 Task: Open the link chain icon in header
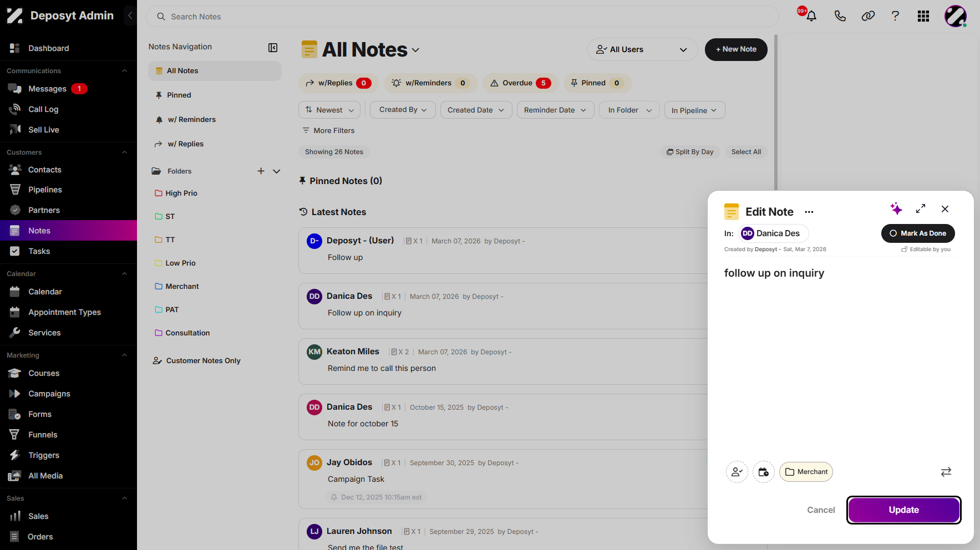click(868, 16)
